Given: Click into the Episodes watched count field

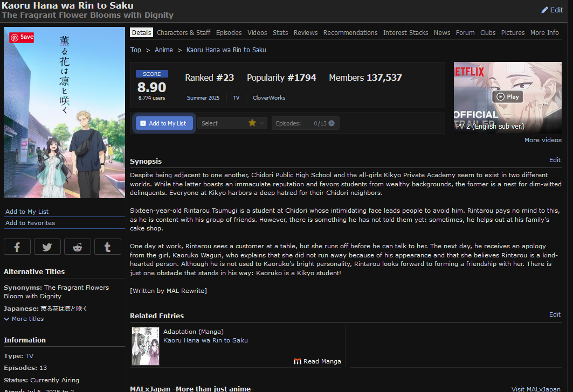Looking at the screenshot, I should [x=314, y=123].
